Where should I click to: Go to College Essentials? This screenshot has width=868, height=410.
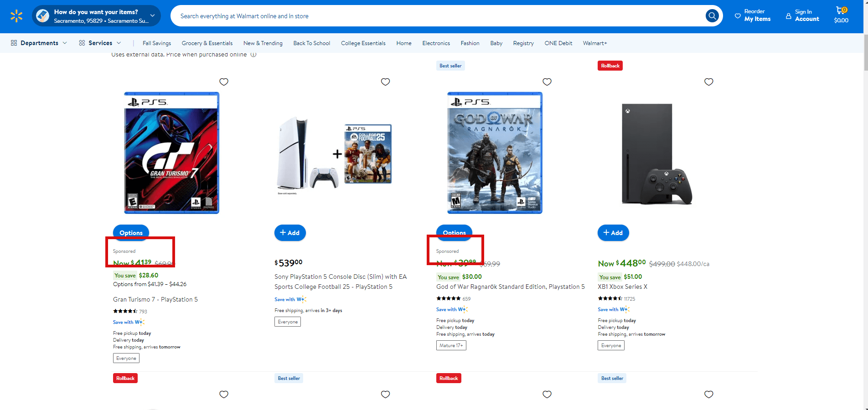(x=363, y=43)
